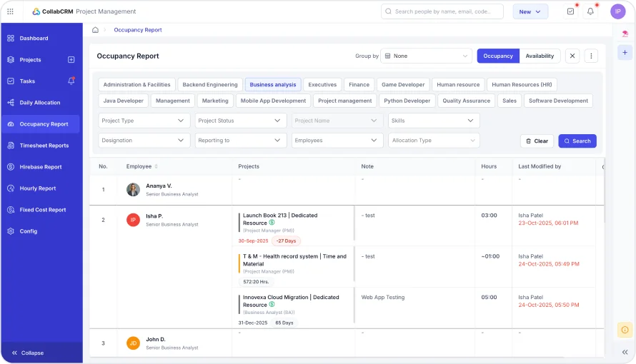
Task: Expand Project Status dropdown
Action: pyautogui.click(x=241, y=121)
